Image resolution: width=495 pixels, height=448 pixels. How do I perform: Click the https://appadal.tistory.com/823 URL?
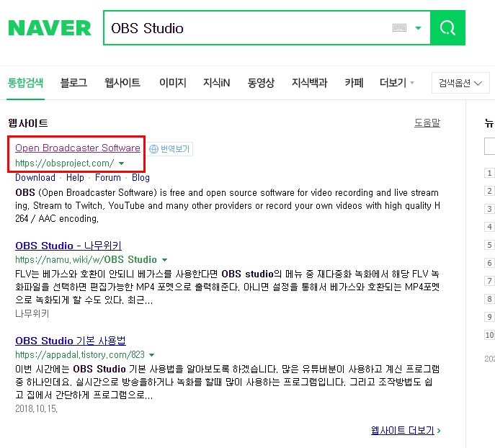[x=80, y=354]
